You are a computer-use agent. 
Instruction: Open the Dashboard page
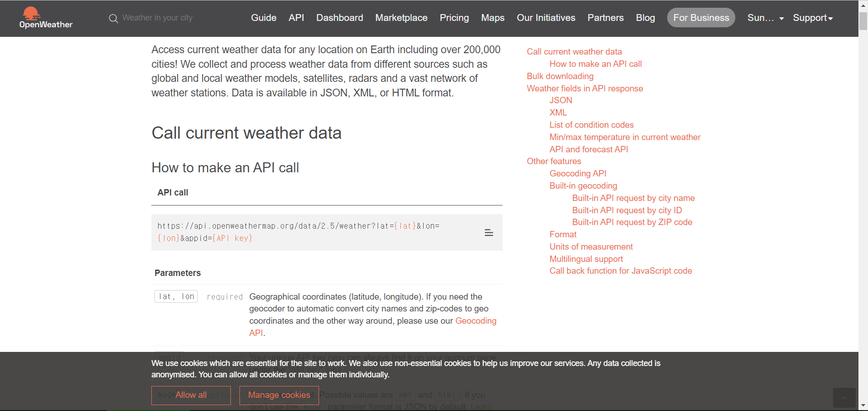339,18
